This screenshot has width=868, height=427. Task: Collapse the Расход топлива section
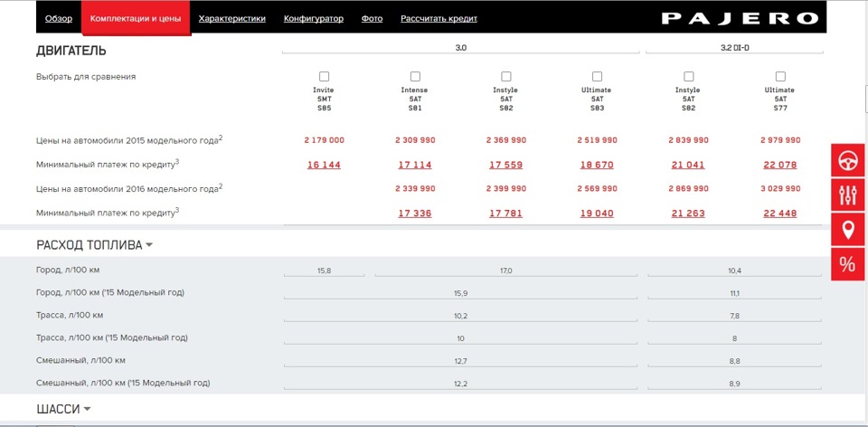pos(94,245)
